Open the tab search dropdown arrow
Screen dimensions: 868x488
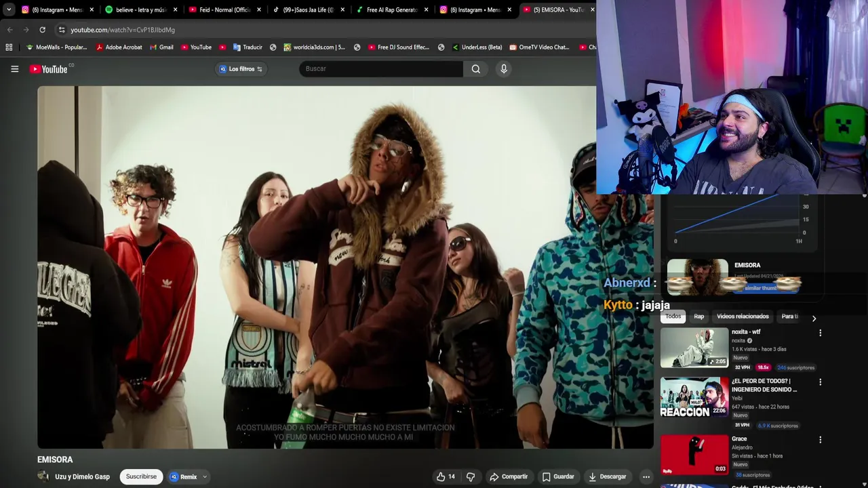8,9
